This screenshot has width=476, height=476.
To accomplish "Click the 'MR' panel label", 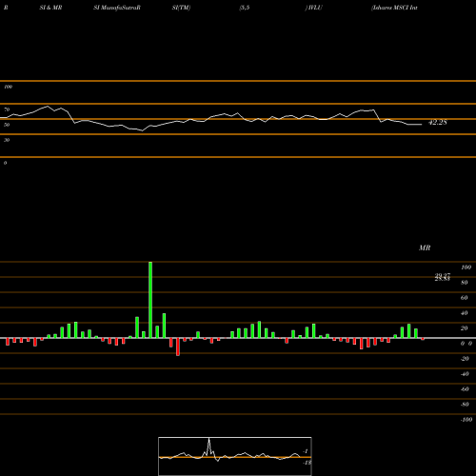I will [425, 248].
